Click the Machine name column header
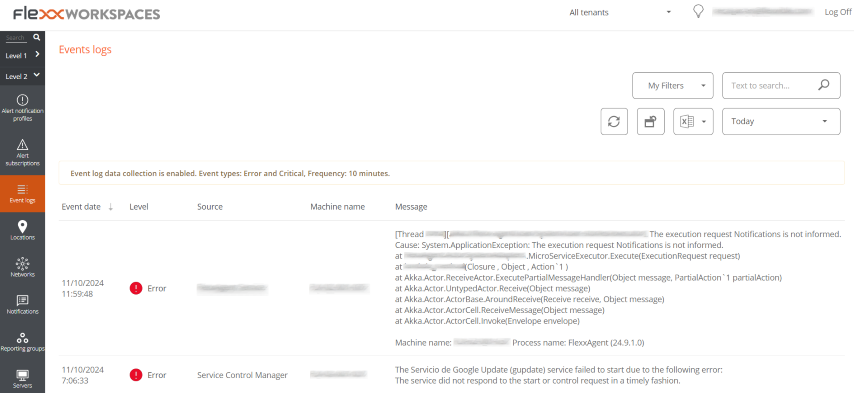The image size is (854, 393). coord(338,207)
